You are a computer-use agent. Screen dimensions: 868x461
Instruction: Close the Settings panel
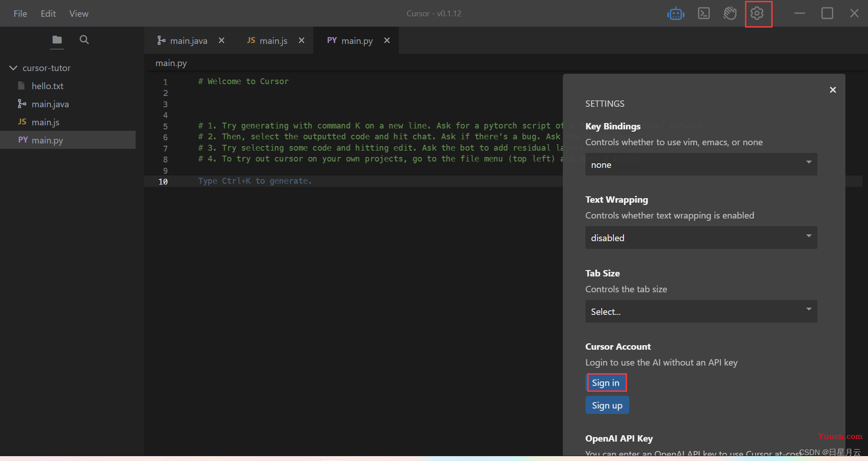click(x=833, y=90)
